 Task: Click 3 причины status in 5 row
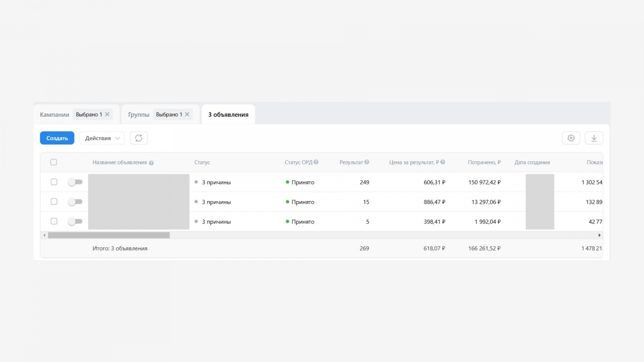click(216, 222)
